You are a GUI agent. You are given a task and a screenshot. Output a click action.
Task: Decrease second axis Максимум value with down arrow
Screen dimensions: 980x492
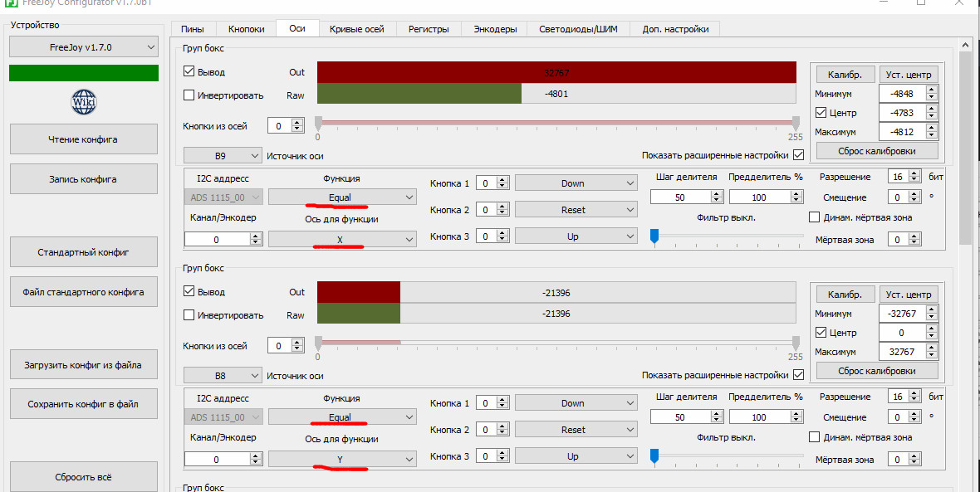[x=932, y=355]
